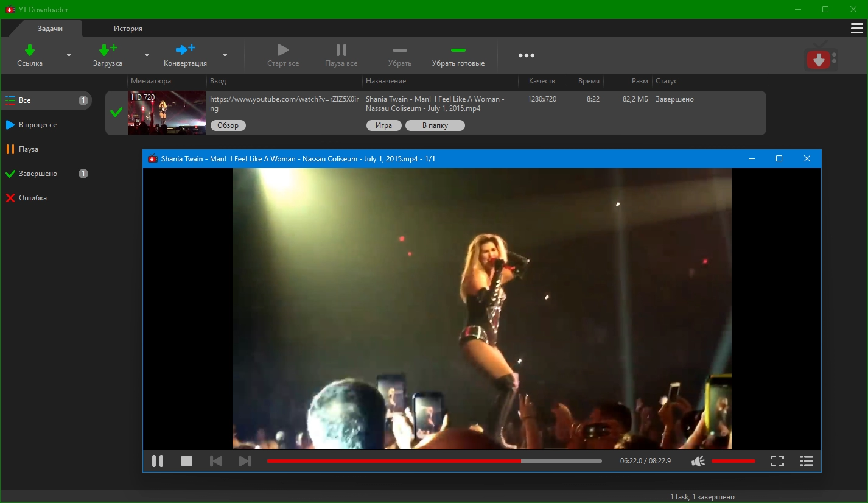This screenshot has height=503, width=868.
Task: Toggle fullscreen mode in the player
Action: (x=777, y=461)
